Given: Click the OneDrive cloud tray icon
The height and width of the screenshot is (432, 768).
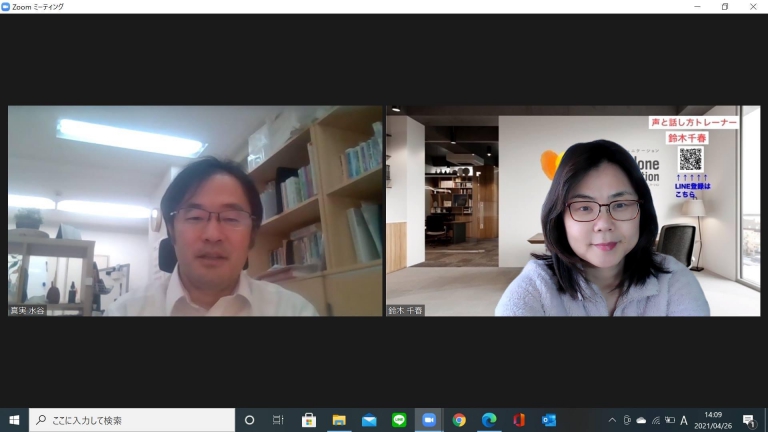Looking at the screenshot, I should pyautogui.click(x=641, y=420).
